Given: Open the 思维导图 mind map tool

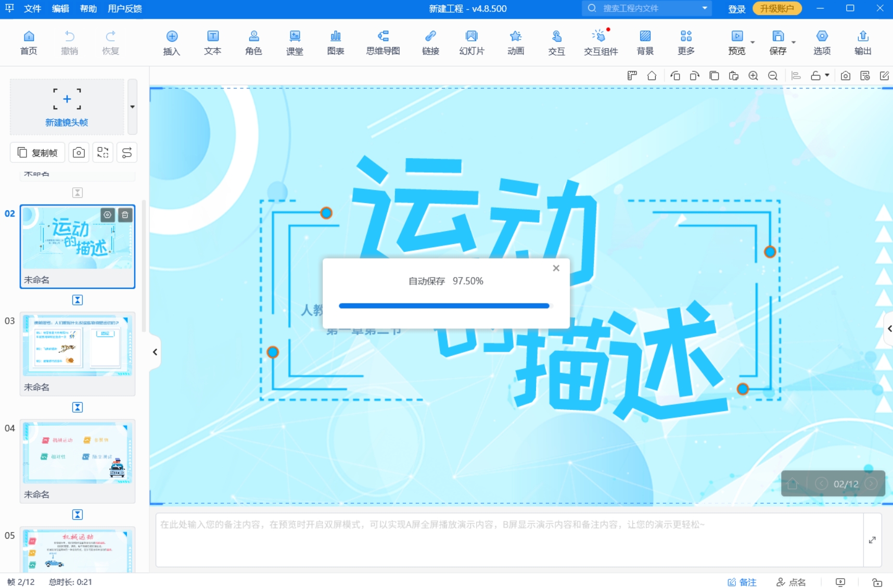Looking at the screenshot, I should tap(383, 43).
